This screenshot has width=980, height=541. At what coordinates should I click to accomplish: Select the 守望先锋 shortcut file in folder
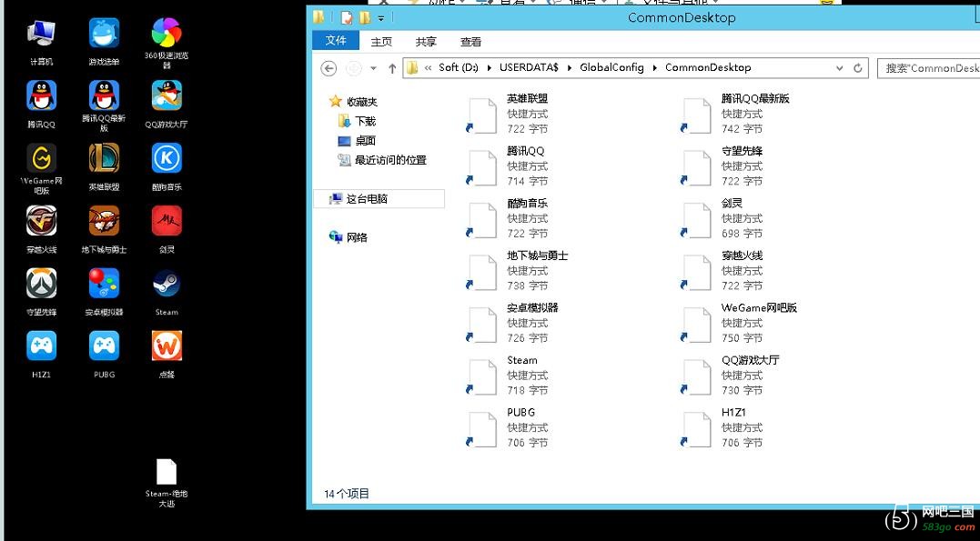point(723,166)
